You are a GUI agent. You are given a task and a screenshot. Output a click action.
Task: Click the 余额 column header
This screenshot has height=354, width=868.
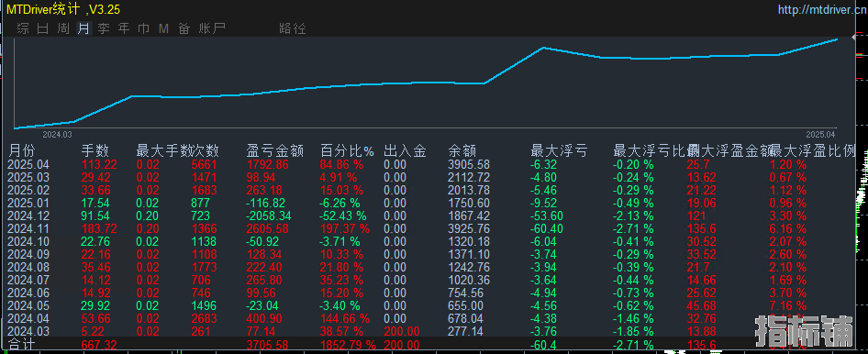click(462, 151)
